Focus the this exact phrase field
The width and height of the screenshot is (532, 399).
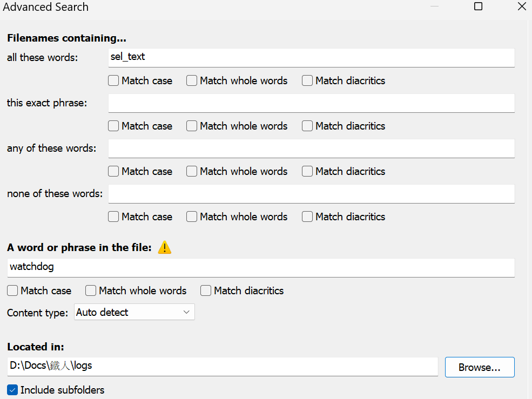(x=311, y=103)
